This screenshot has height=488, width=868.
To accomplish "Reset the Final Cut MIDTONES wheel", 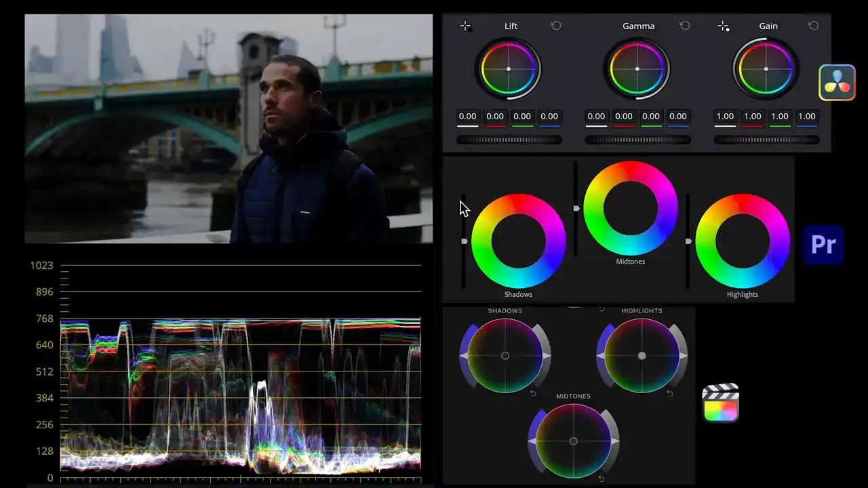I will (601, 479).
